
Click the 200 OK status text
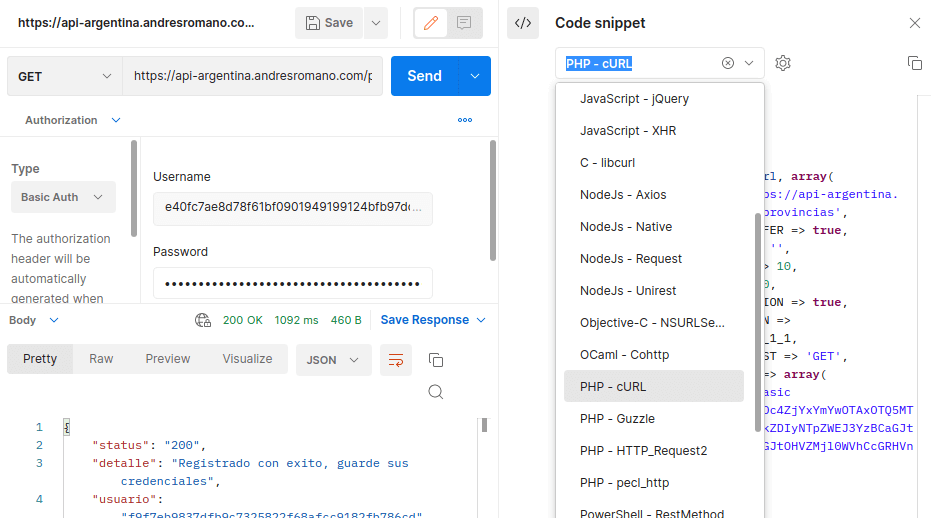(x=243, y=320)
